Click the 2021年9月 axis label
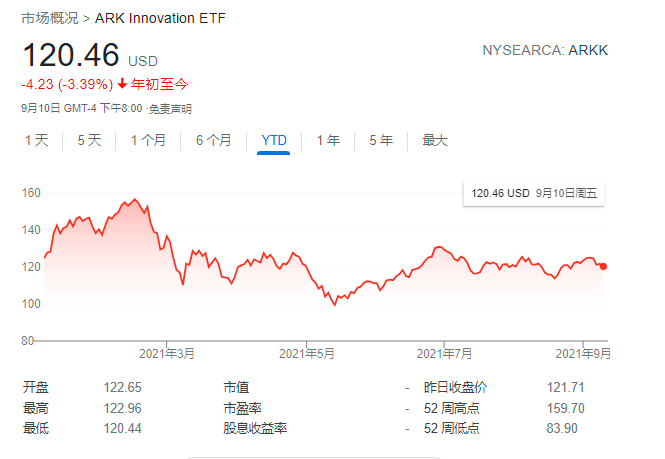The height and width of the screenshot is (459, 665). pos(583,353)
